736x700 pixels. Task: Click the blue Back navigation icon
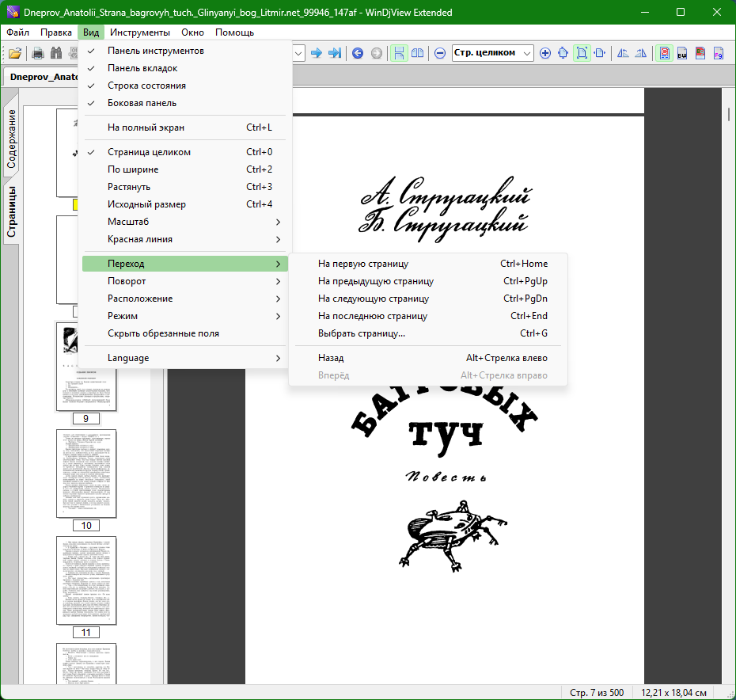coord(358,53)
